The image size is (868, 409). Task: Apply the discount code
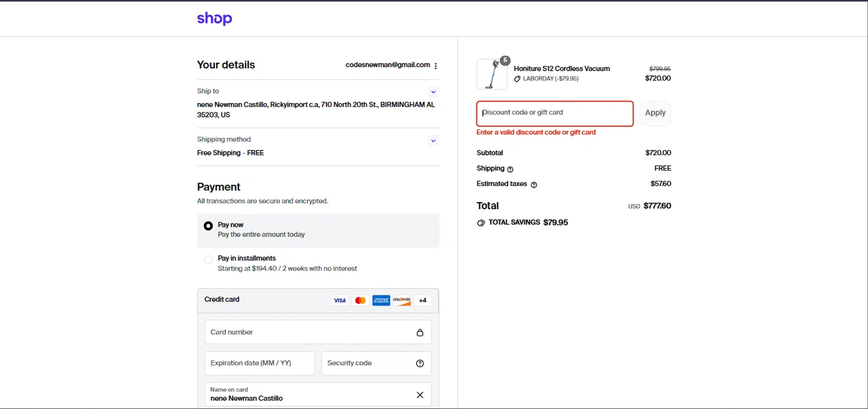point(655,113)
